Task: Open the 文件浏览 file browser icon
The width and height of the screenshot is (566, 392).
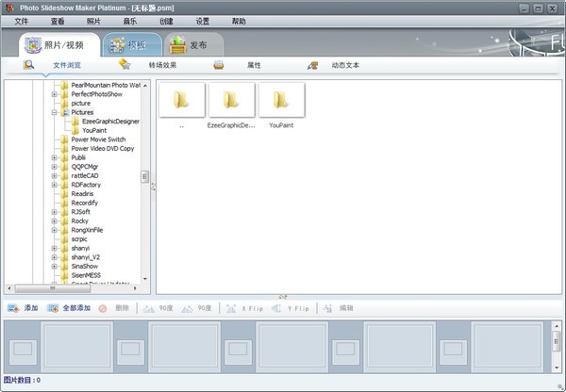Action: (29, 65)
